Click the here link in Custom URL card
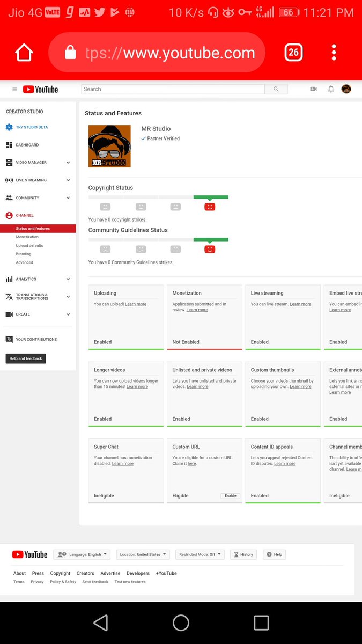Viewport: 362px width, 644px height. pyautogui.click(x=192, y=464)
